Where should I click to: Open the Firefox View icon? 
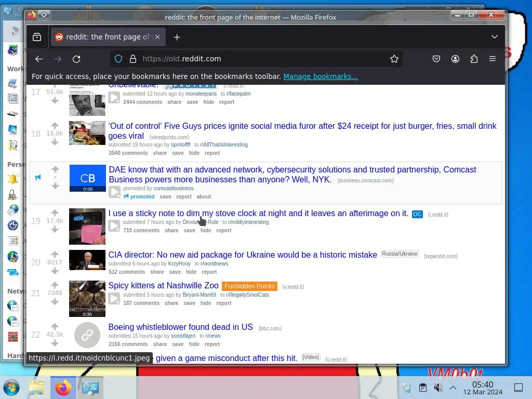pyautogui.click(x=37, y=37)
